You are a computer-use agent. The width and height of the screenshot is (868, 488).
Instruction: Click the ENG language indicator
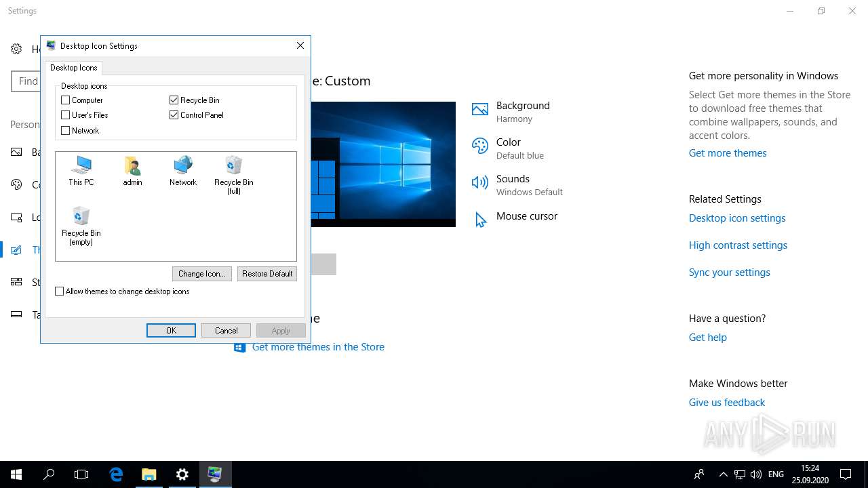point(776,474)
